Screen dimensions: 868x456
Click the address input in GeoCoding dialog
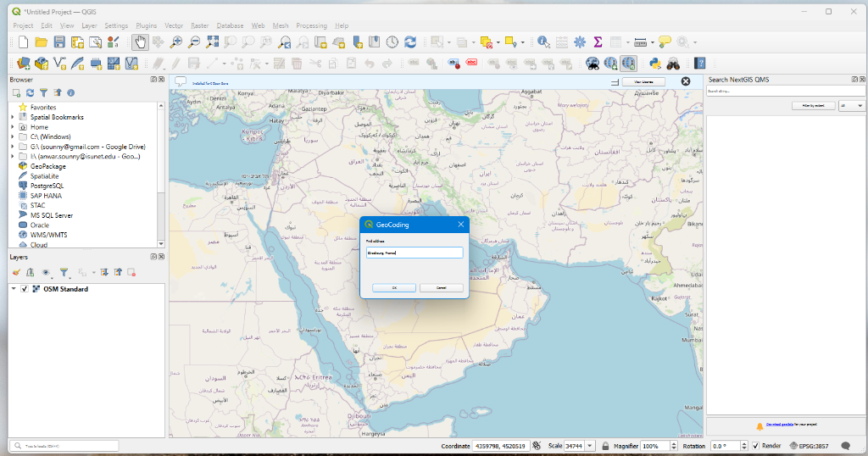(415, 253)
